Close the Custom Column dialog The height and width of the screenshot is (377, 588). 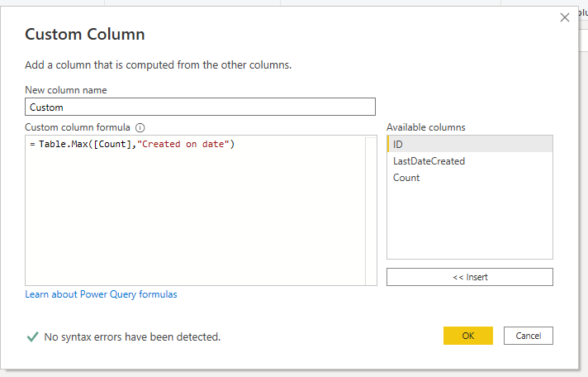pyautogui.click(x=564, y=17)
